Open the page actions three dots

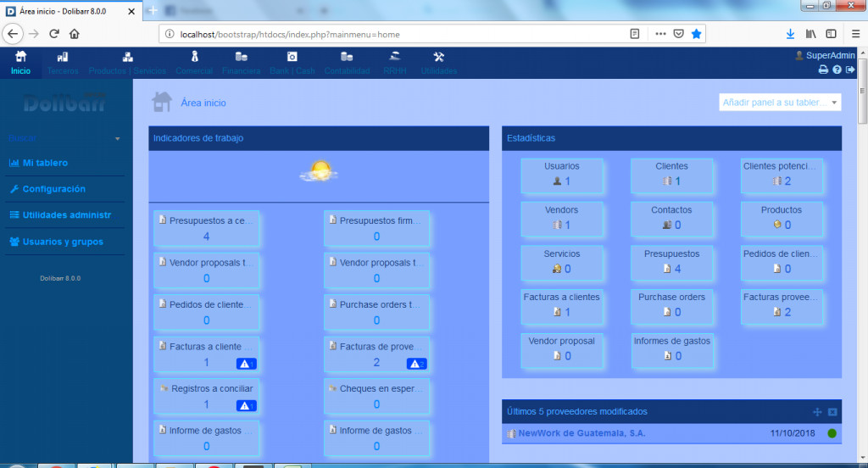point(660,34)
